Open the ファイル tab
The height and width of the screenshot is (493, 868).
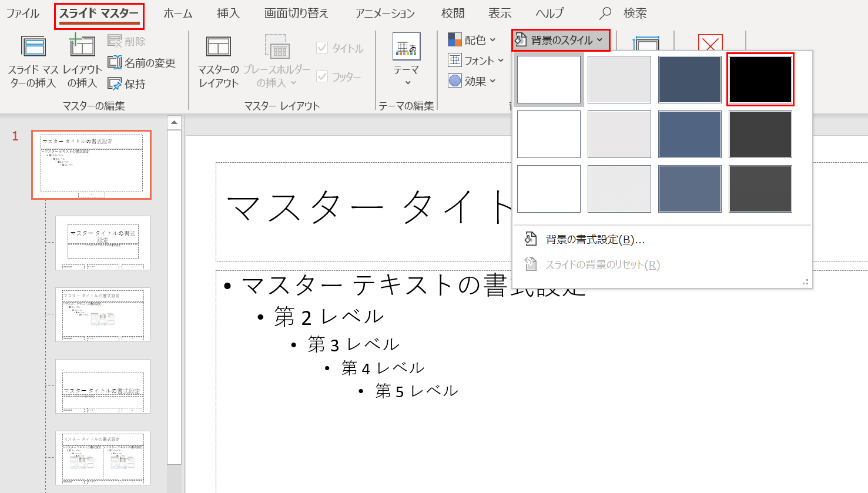click(23, 14)
